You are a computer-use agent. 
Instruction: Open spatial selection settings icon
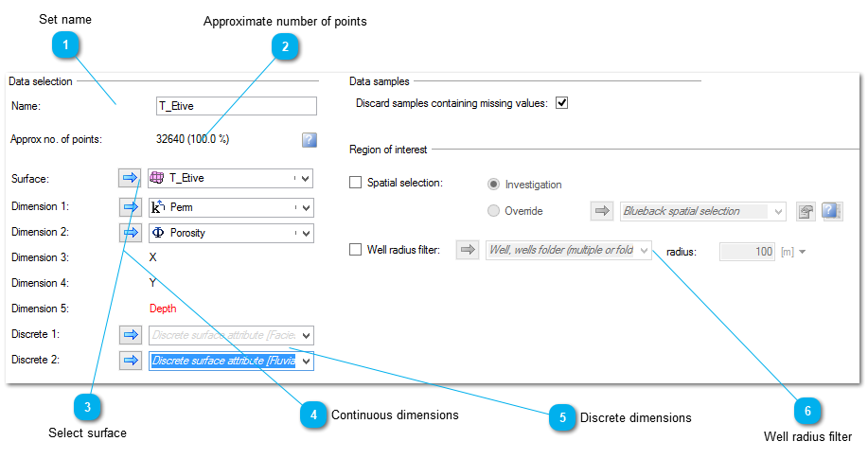click(806, 211)
